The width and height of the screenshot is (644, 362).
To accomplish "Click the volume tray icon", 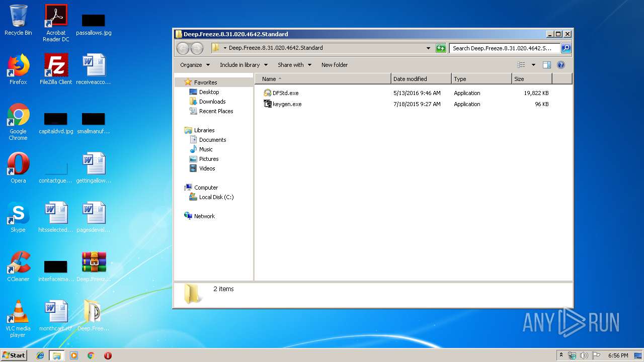I will coord(584,355).
